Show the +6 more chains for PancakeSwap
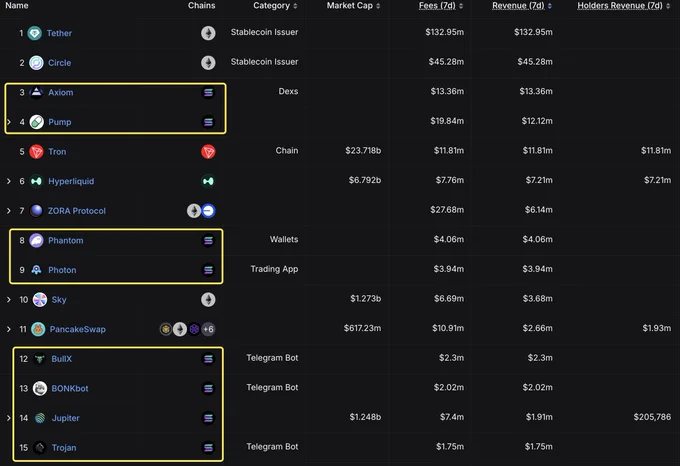 click(208, 329)
